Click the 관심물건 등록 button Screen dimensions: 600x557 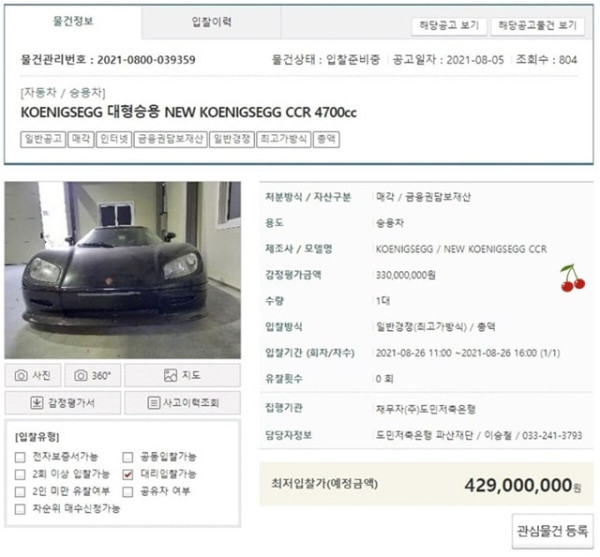[552, 531]
